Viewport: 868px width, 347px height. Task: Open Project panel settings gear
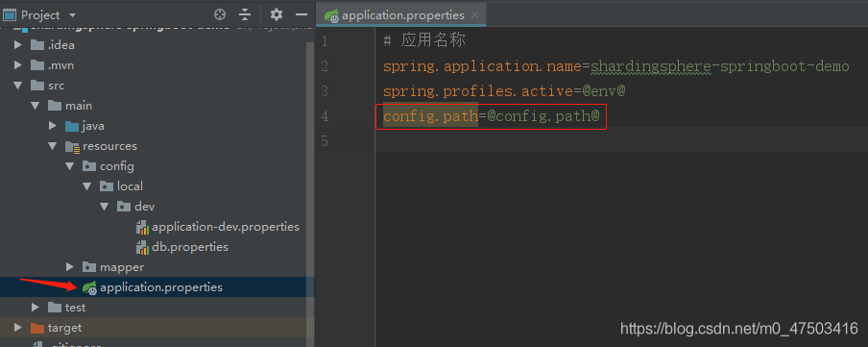pos(277,14)
